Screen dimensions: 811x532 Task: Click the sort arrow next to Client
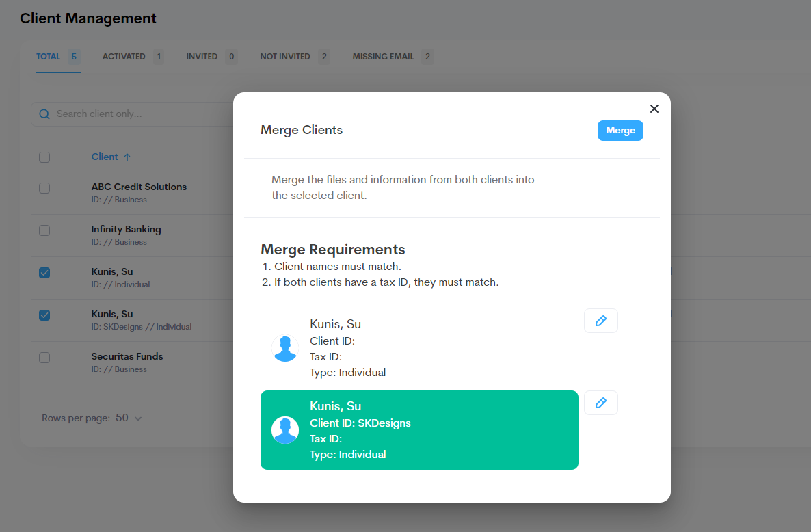tap(127, 157)
